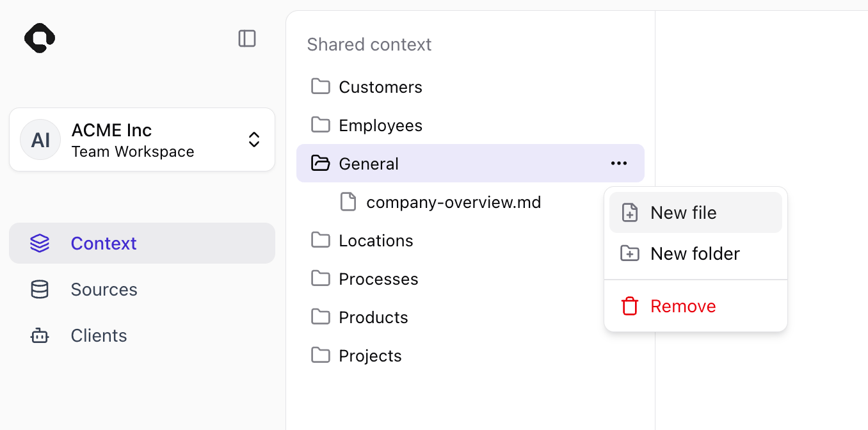The height and width of the screenshot is (430, 868).
Task: Click the Locations folder icon
Action: pyautogui.click(x=321, y=240)
